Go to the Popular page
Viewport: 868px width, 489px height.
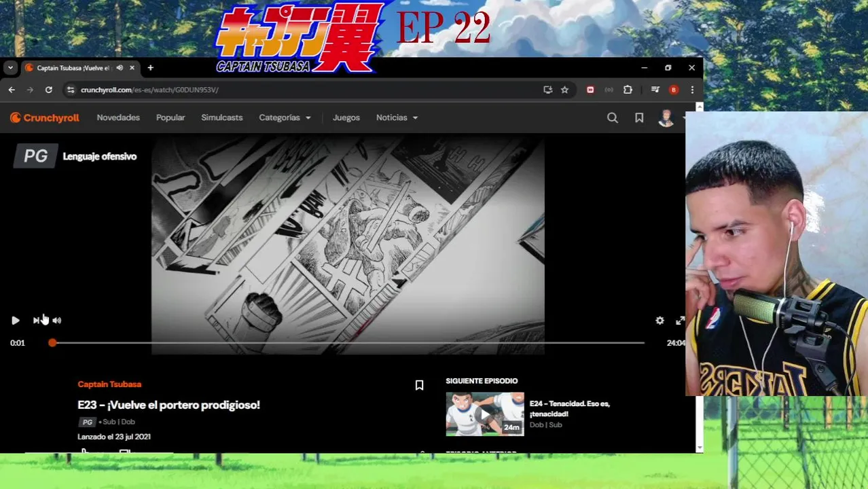(170, 117)
